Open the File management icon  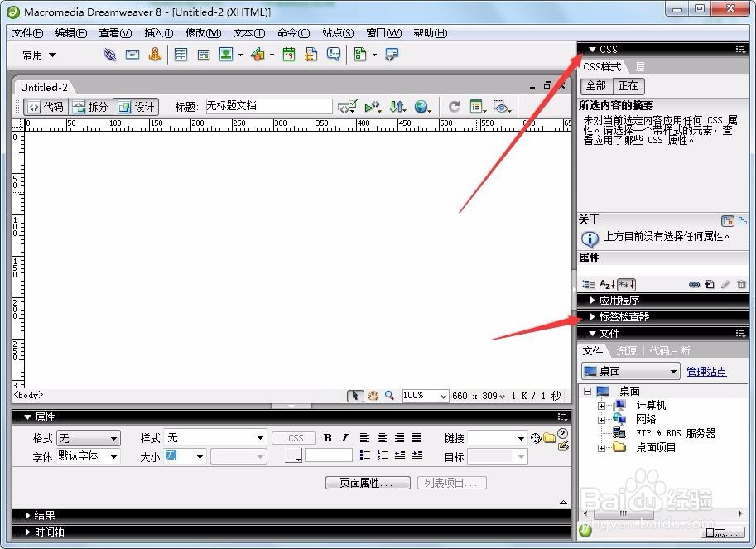point(397,107)
